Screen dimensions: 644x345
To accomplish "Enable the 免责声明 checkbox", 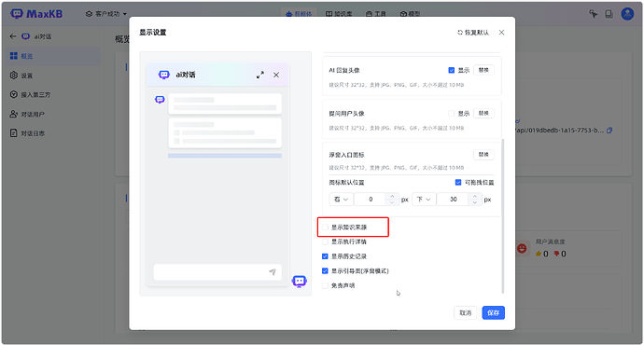I will (325, 285).
